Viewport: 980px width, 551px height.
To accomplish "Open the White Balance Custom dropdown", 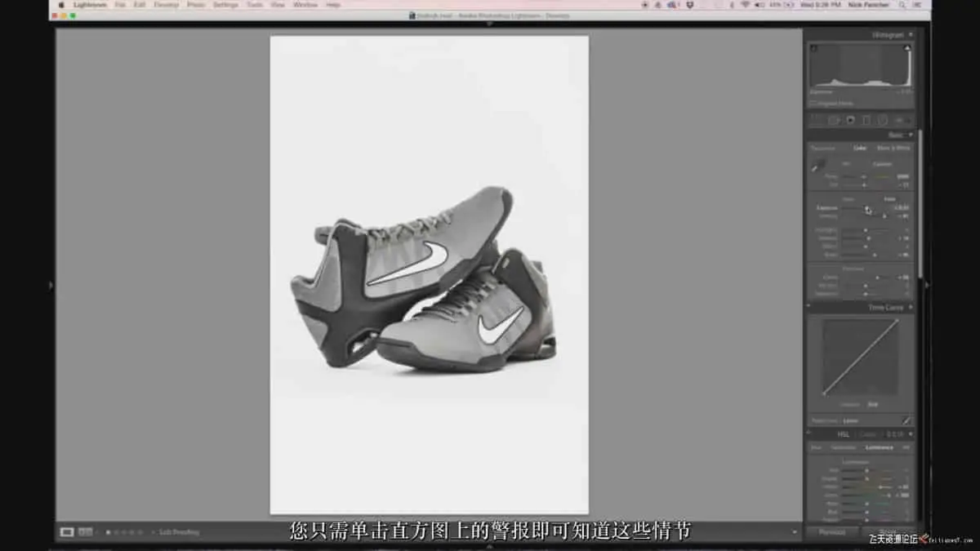I will tap(883, 163).
